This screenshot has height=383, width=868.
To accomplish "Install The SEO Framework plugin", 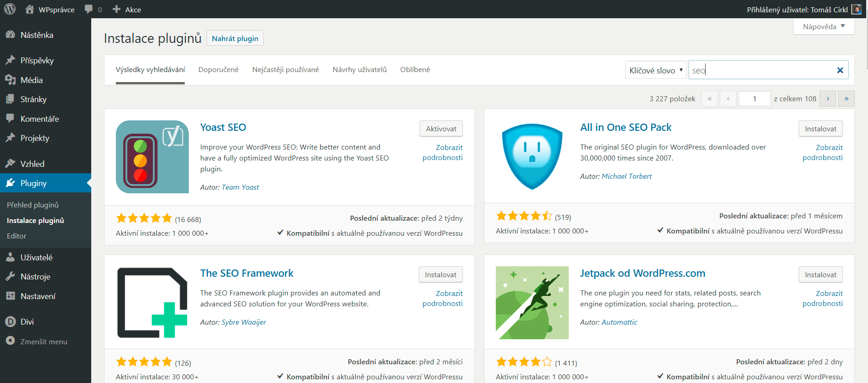I will [x=441, y=274].
